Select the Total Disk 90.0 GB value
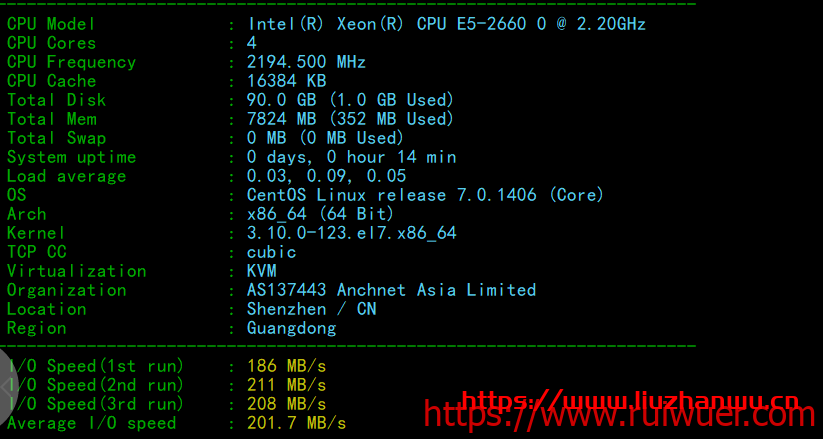Viewport: 823px width, 439px height. tap(350, 100)
